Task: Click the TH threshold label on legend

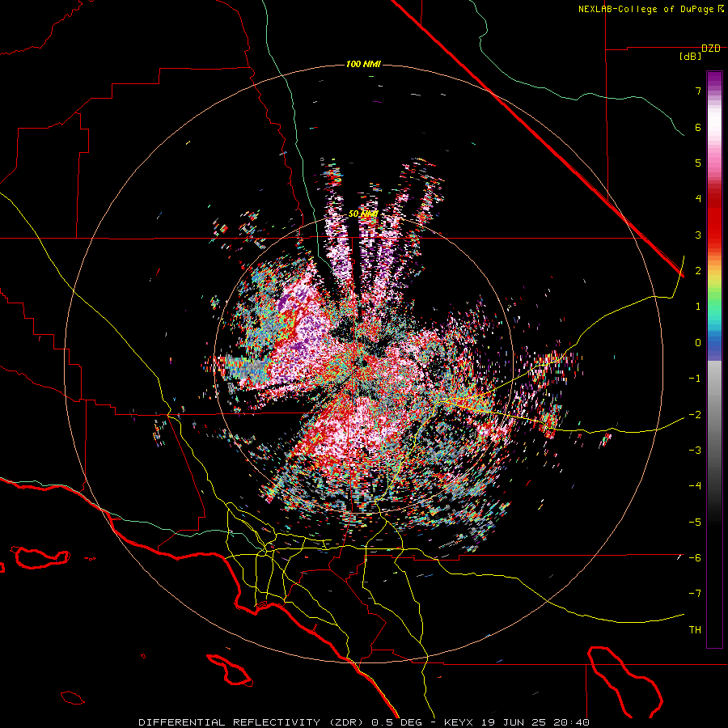Action: [x=695, y=630]
